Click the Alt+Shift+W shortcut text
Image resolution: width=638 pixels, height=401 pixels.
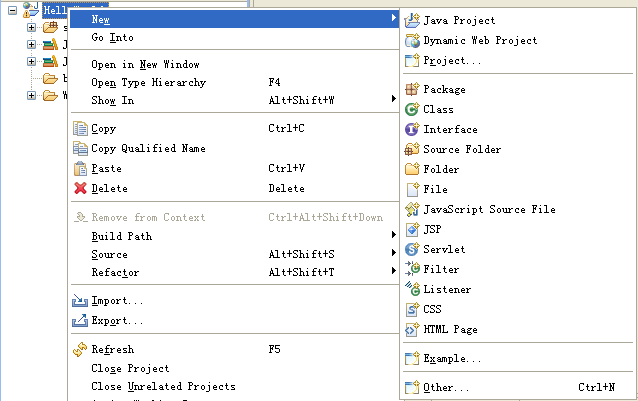click(302, 100)
